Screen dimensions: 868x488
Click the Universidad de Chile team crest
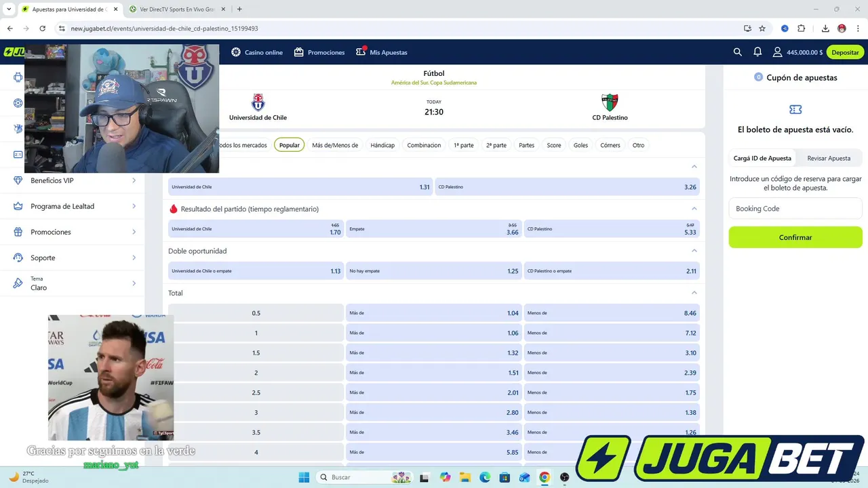(258, 102)
